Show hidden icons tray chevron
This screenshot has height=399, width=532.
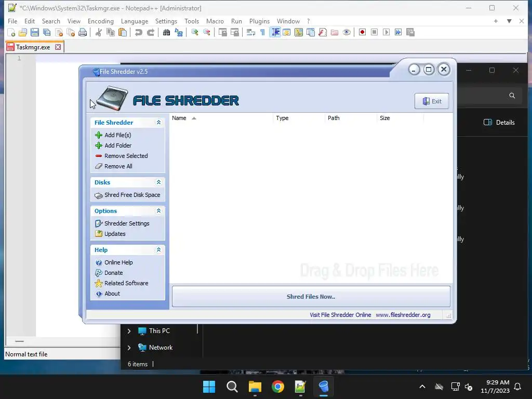(x=422, y=387)
